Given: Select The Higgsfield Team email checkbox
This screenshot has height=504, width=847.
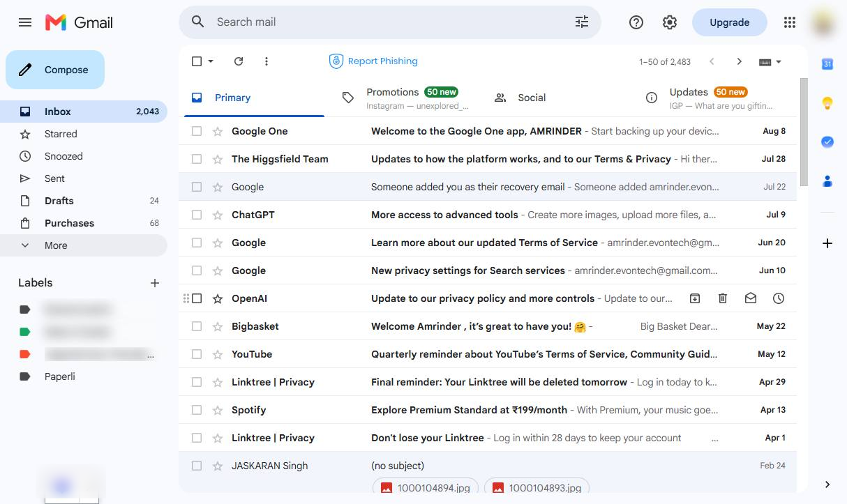Looking at the screenshot, I should (197, 159).
